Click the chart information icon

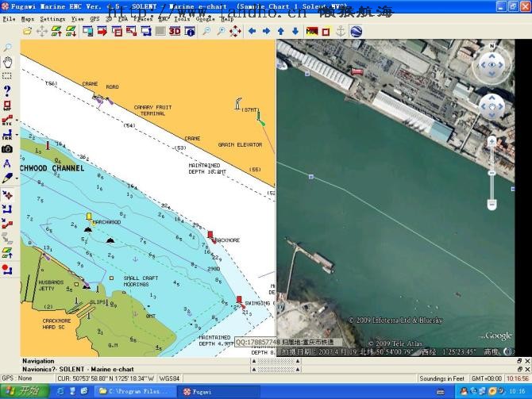click(190, 32)
